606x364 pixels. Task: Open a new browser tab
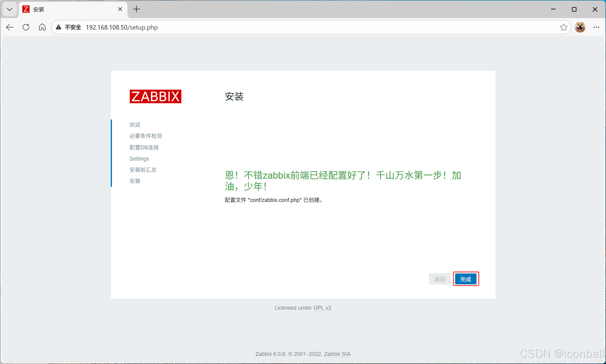click(136, 9)
